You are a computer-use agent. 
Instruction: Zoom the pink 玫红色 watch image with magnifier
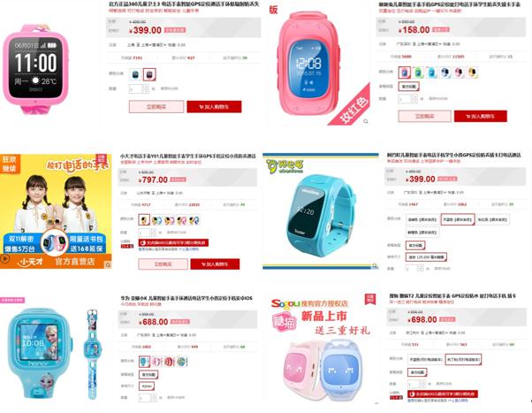coord(365,121)
